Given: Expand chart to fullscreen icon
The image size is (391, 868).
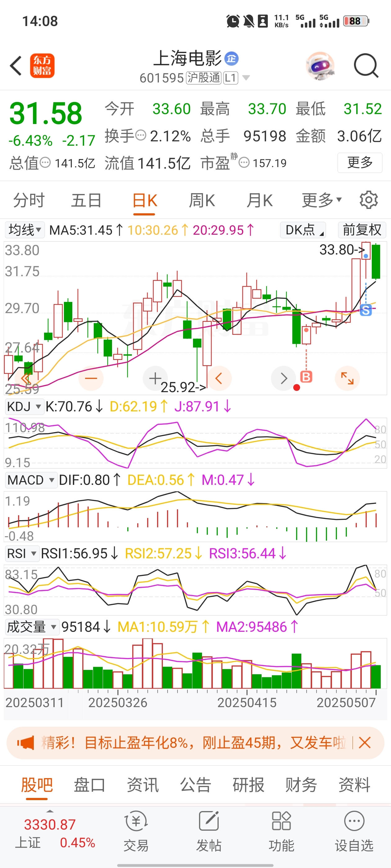Looking at the screenshot, I should (347, 379).
